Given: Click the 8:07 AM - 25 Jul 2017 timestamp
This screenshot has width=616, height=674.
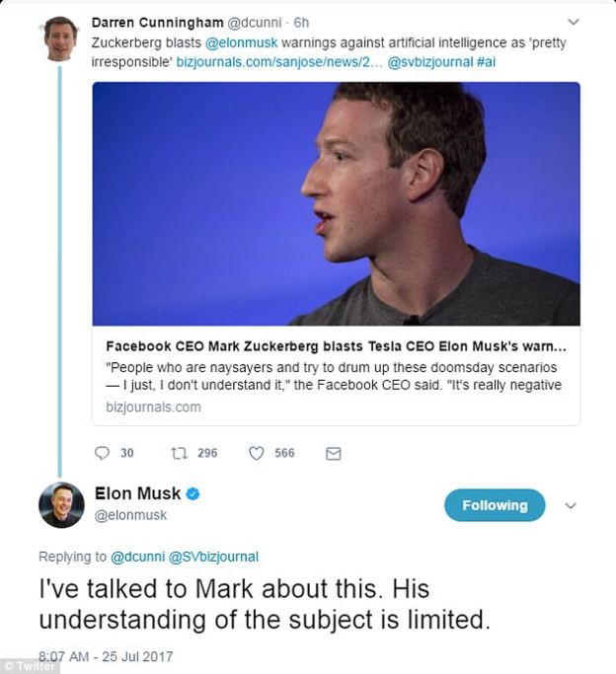Looking at the screenshot, I should point(106,656).
